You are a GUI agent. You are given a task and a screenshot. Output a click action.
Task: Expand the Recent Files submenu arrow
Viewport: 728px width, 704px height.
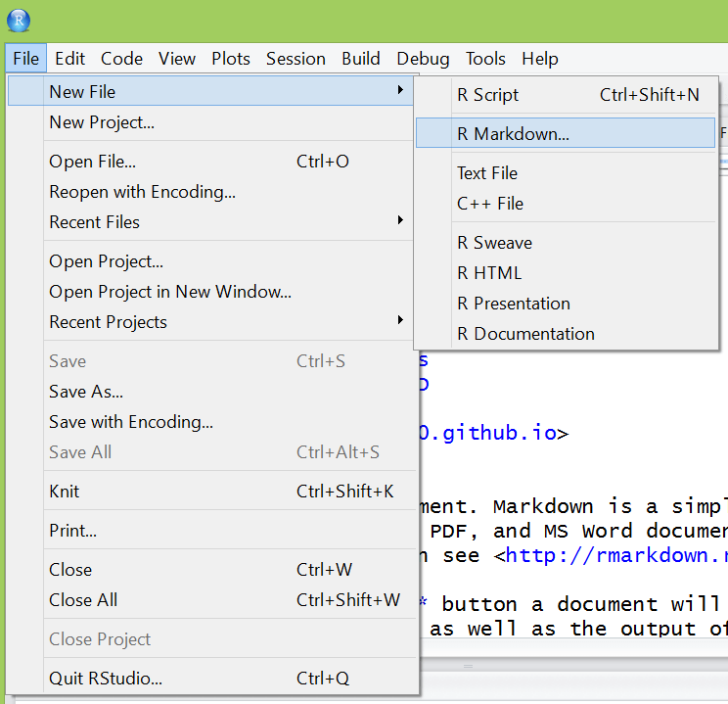point(400,220)
